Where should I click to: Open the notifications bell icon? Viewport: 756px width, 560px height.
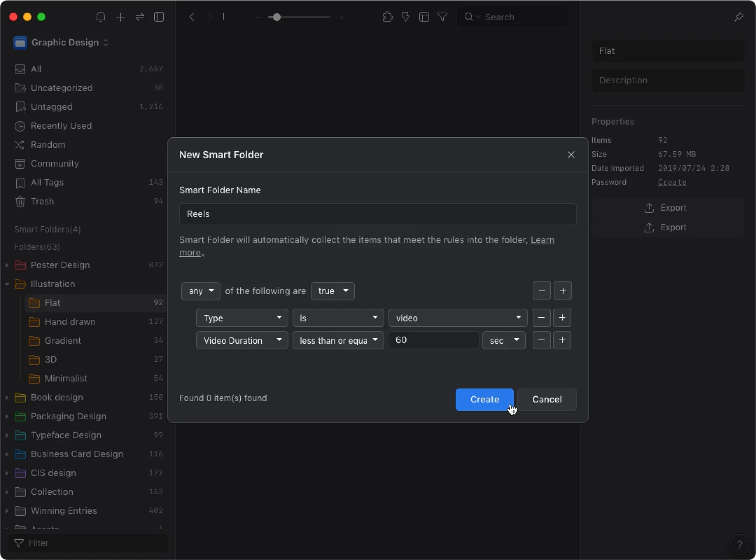point(101,17)
